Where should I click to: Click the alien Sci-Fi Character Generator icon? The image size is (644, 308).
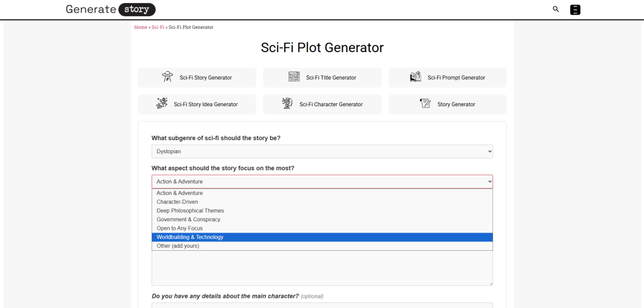pos(287,104)
